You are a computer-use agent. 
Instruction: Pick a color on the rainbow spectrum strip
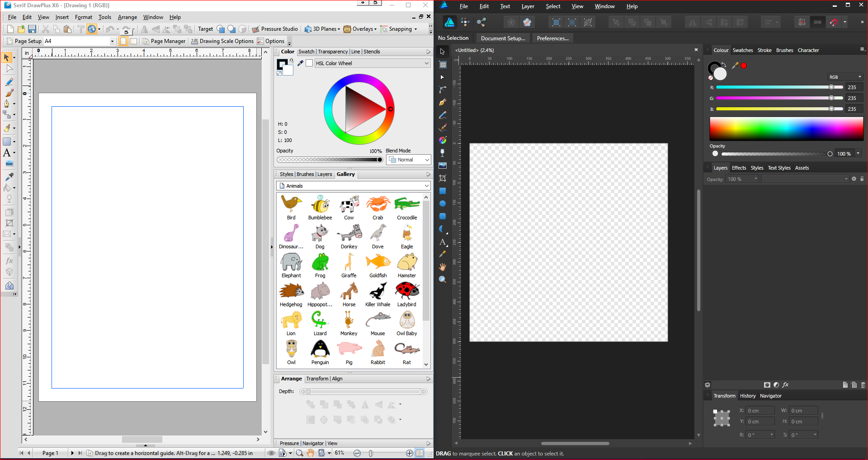point(786,128)
